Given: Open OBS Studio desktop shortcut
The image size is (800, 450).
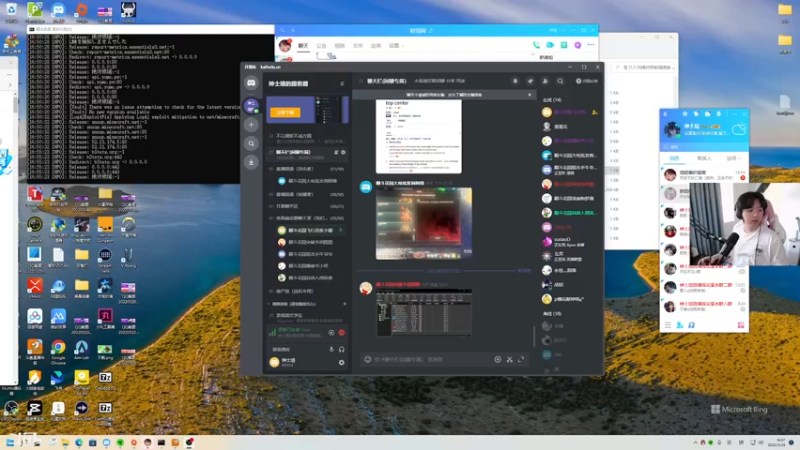Looking at the screenshot, I should [11, 411].
